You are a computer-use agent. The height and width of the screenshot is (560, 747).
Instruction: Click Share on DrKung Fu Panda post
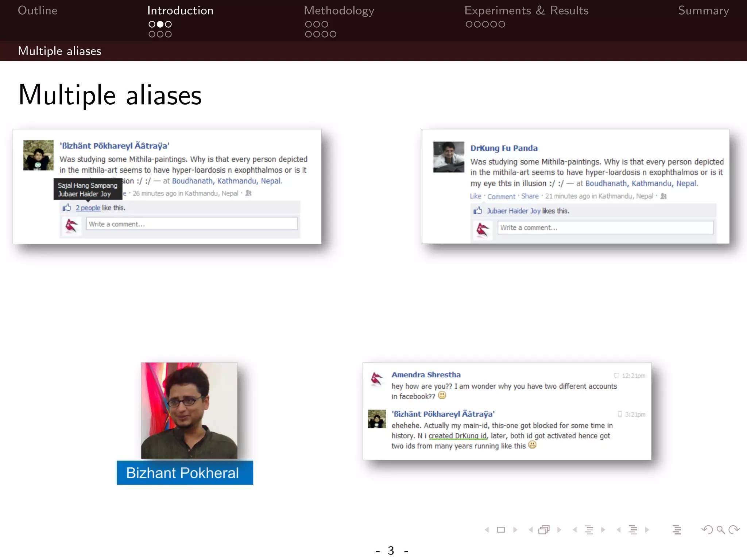coord(530,196)
